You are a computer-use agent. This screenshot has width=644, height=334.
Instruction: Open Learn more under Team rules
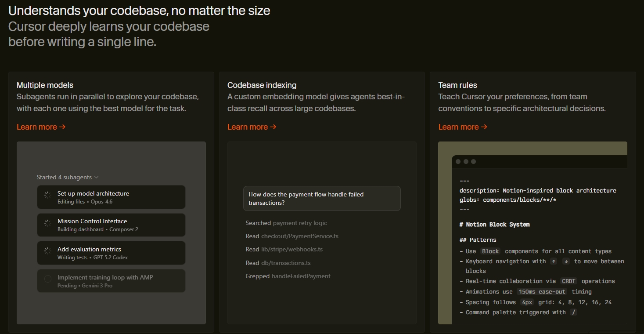pos(463,127)
